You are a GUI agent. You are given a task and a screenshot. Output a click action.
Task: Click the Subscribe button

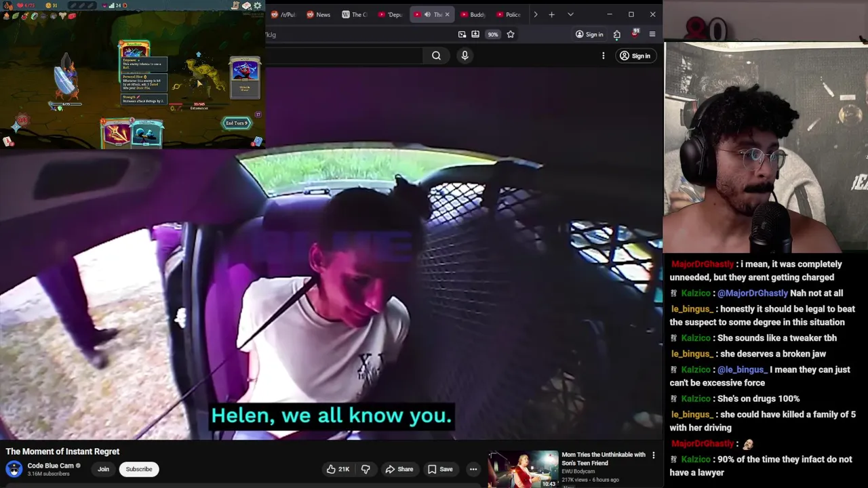(139, 469)
